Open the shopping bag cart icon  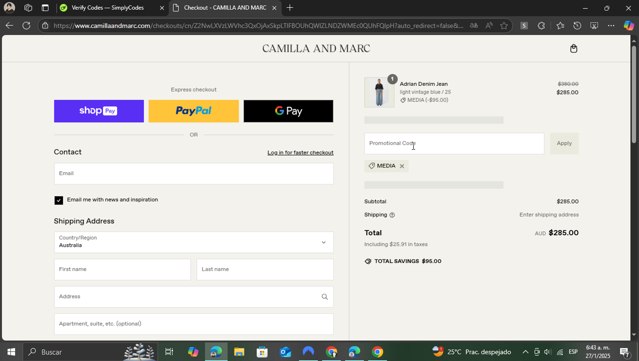pos(573,48)
